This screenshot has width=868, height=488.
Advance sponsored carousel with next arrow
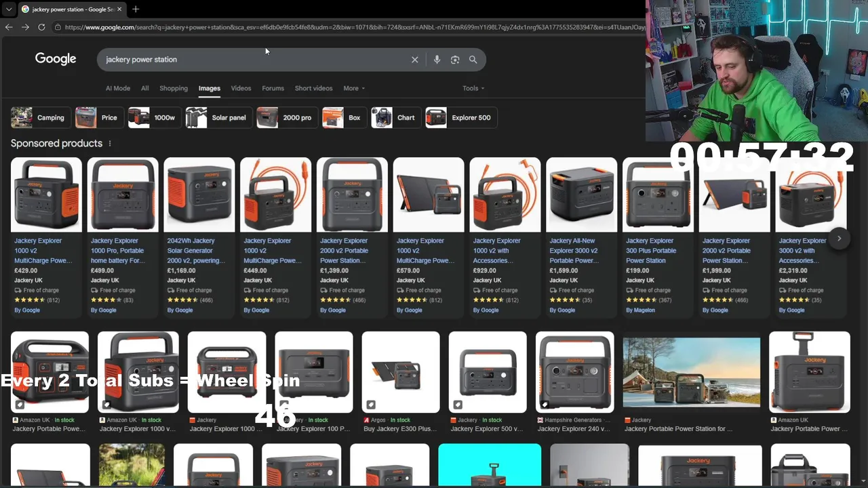839,239
